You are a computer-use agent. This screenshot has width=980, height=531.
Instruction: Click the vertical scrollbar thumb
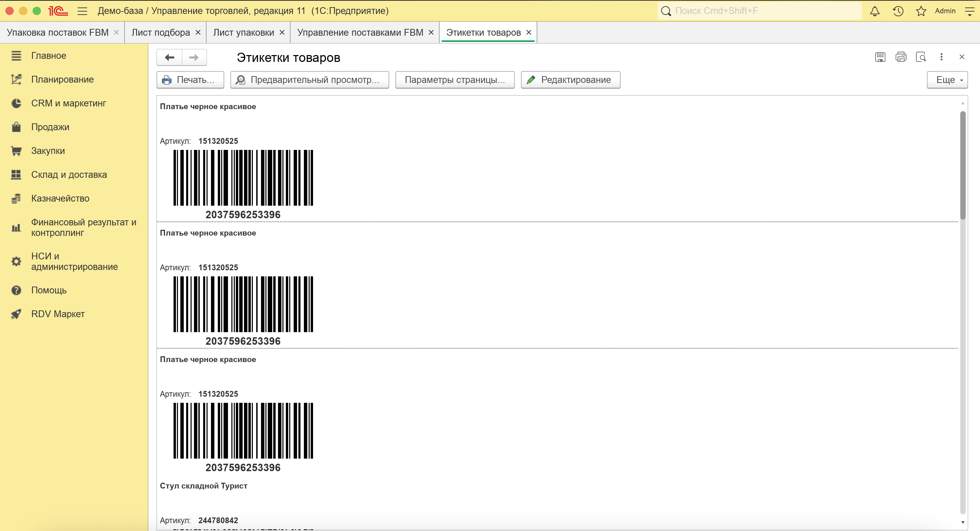(963, 165)
